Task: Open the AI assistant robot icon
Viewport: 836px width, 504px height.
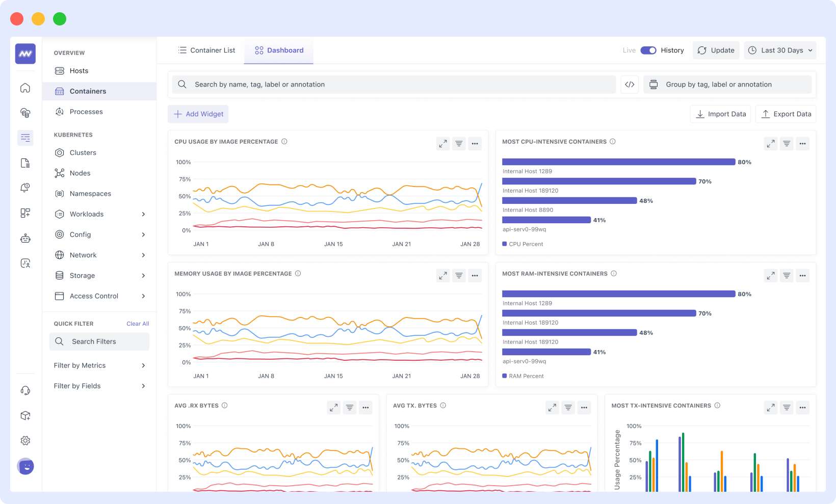Action: click(25, 238)
